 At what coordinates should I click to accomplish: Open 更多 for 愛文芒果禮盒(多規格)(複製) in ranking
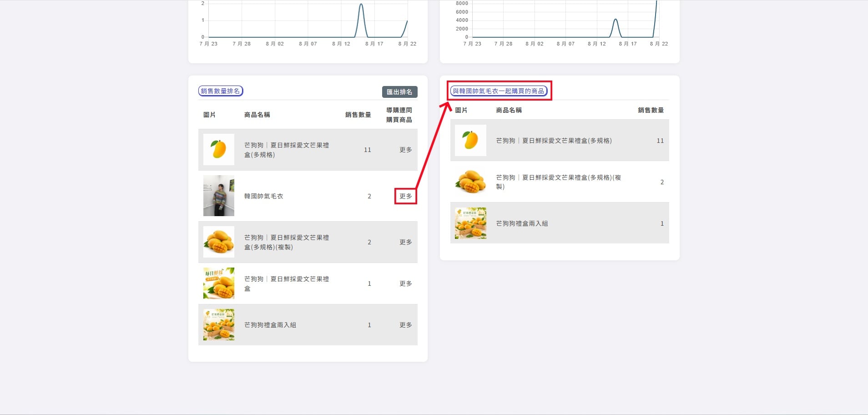[x=405, y=242]
